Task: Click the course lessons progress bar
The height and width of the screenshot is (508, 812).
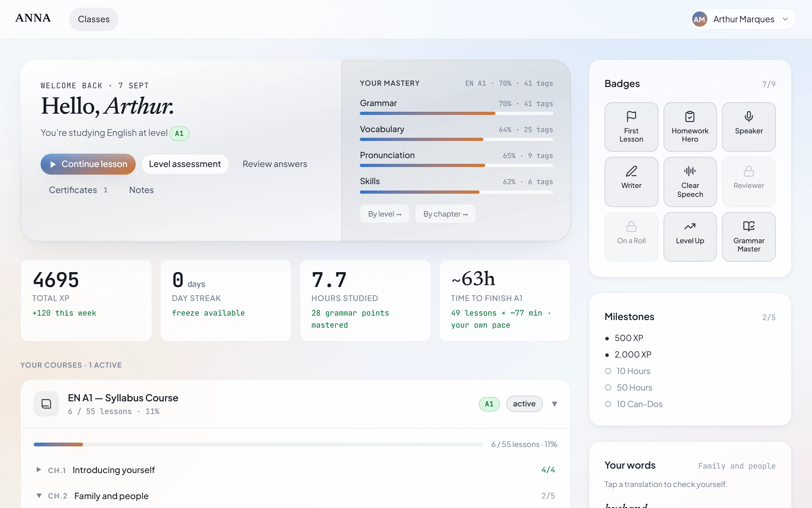Action: 259,444
